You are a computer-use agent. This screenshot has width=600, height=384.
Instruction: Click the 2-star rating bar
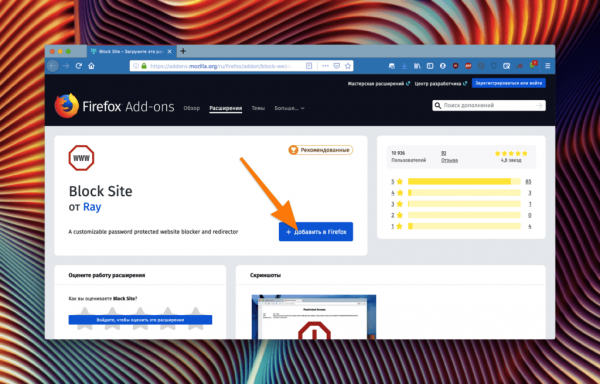tap(464, 215)
